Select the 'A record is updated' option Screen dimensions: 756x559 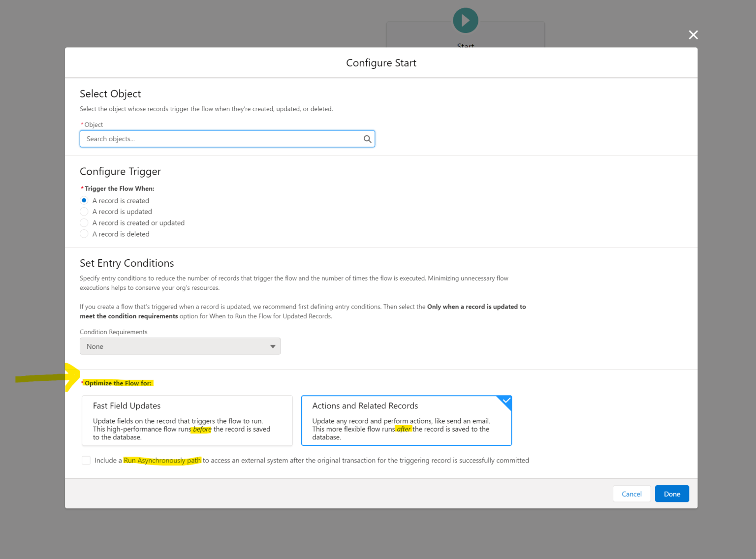84,211
